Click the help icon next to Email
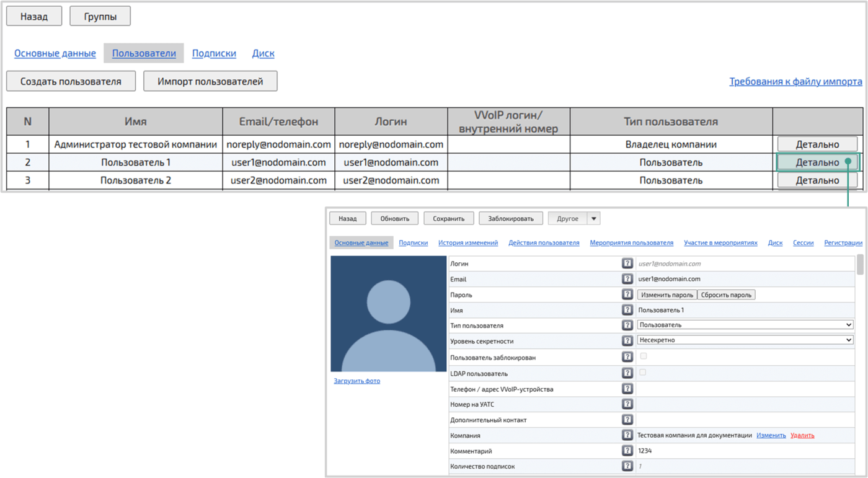Image resolution: width=868 pixels, height=478 pixels. pos(627,278)
